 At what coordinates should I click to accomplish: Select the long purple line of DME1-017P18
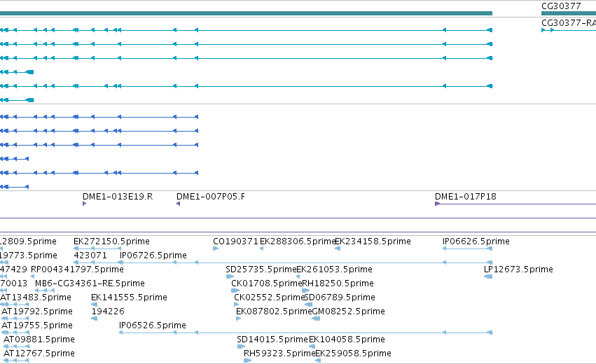515,204
